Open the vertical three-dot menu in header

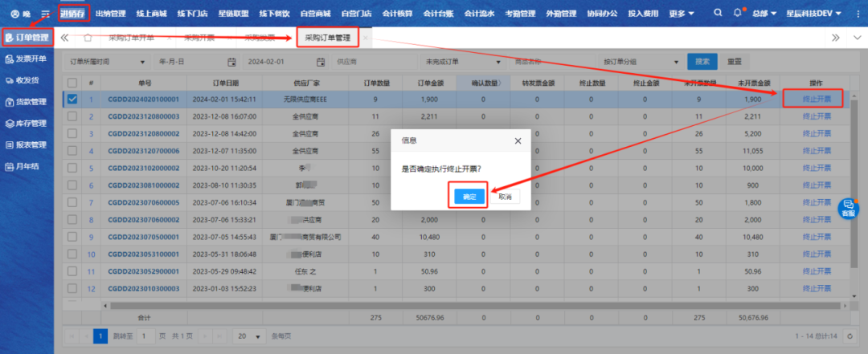pos(856,14)
